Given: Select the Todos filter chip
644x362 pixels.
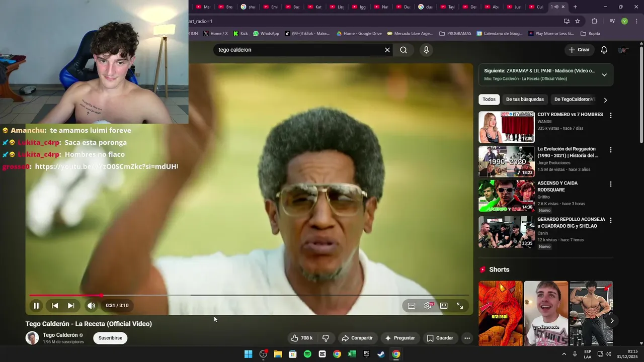Looking at the screenshot, I should [x=489, y=100].
